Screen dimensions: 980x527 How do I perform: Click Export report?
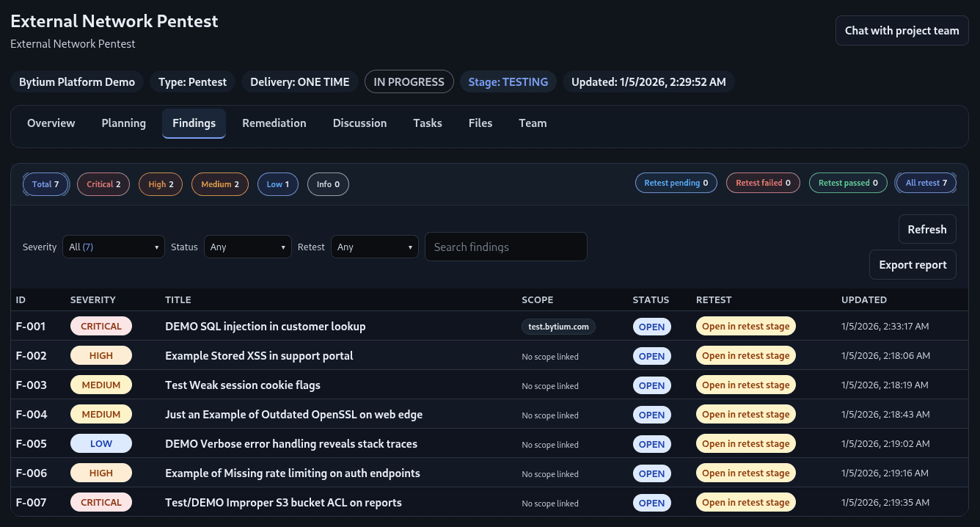pyautogui.click(x=913, y=264)
